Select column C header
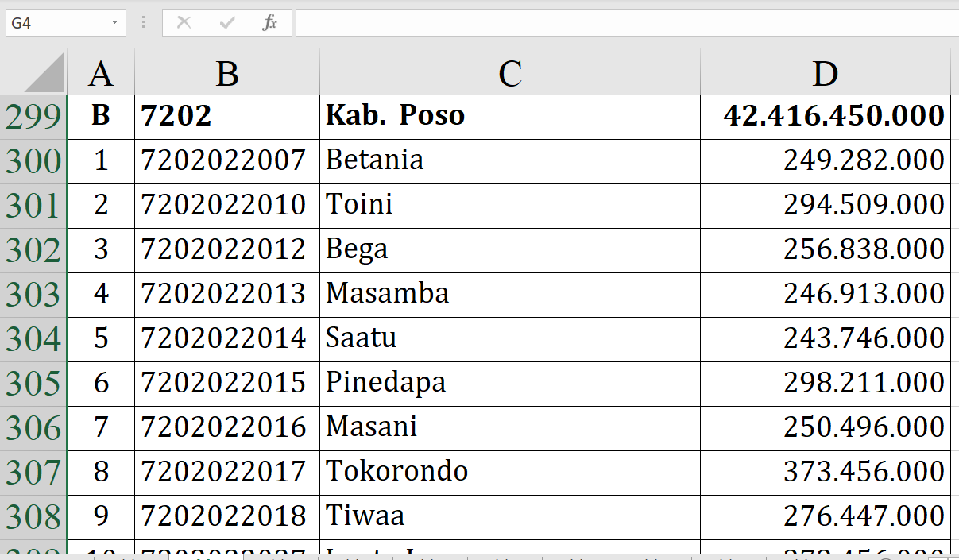 [509, 73]
